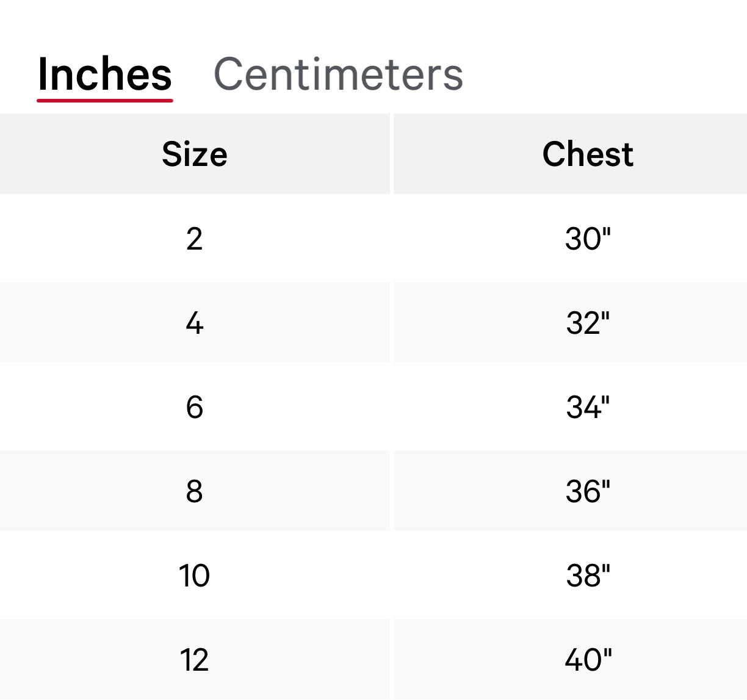
Task: Click the digit 1 in size 10
Action: (x=185, y=575)
